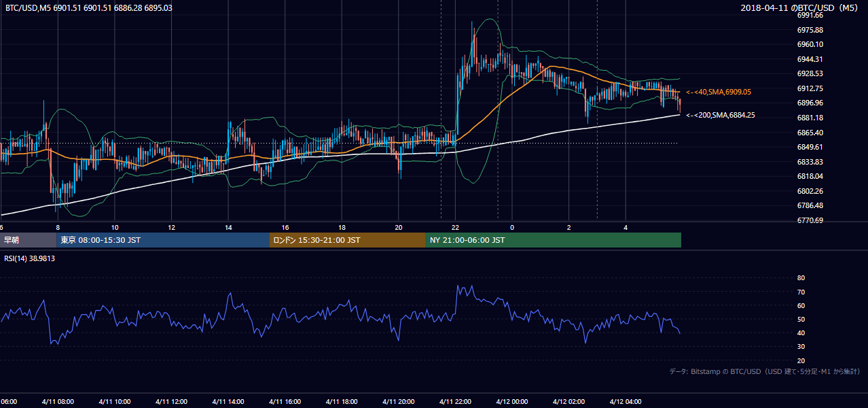The height and width of the screenshot is (408, 868).
Task: Click the 4/11 12:00 date label
Action: pyautogui.click(x=171, y=402)
